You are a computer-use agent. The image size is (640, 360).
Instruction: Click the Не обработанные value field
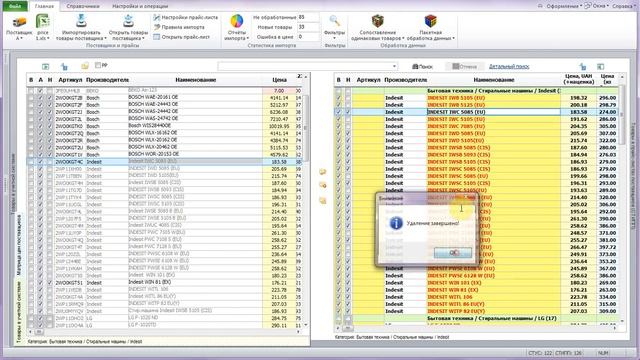(x=308, y=17)
